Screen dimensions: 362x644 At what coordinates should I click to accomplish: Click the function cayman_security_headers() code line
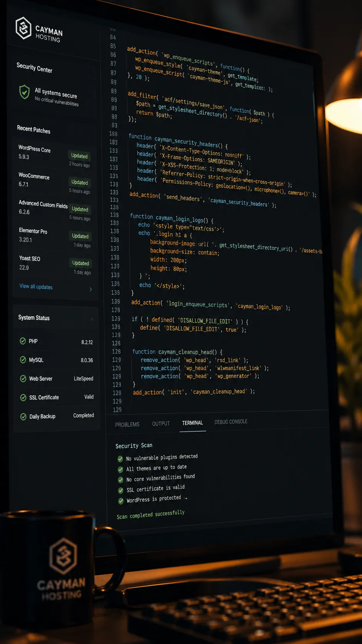(x=178, y=141)
